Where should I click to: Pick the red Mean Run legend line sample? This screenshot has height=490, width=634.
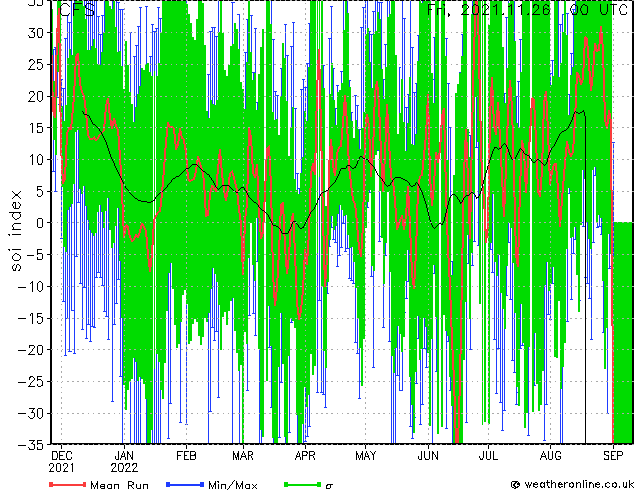click(x=68, y=484)
